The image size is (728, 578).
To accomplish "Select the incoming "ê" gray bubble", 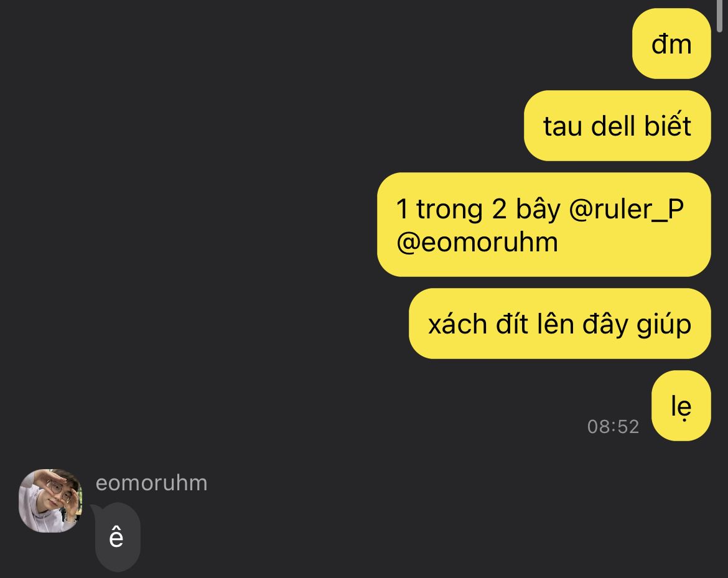I will 118,538.
